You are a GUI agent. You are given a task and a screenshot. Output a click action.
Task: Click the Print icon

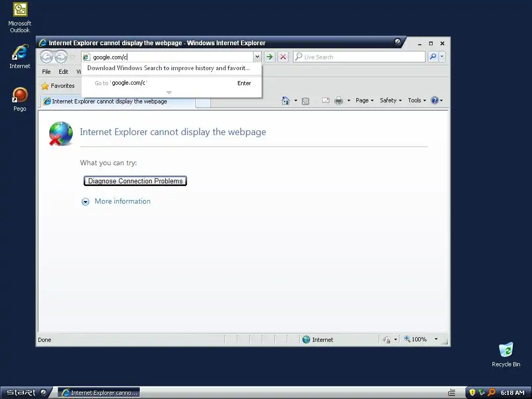point(339,100)
